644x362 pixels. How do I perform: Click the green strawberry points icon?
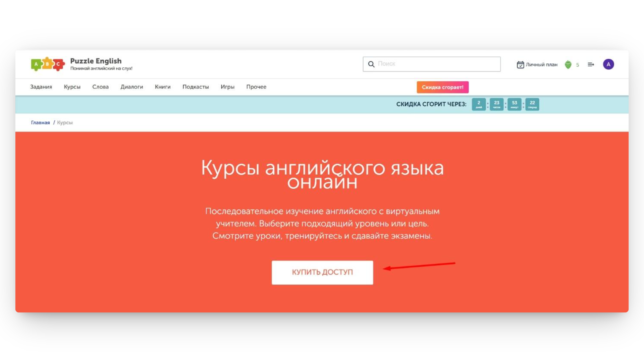(x=568, y=64)
